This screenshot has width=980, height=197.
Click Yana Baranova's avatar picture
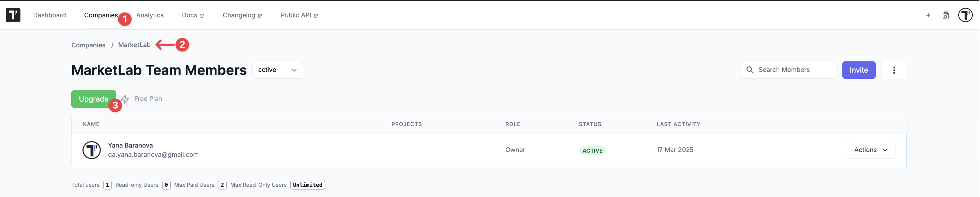[x=92, y=150]
